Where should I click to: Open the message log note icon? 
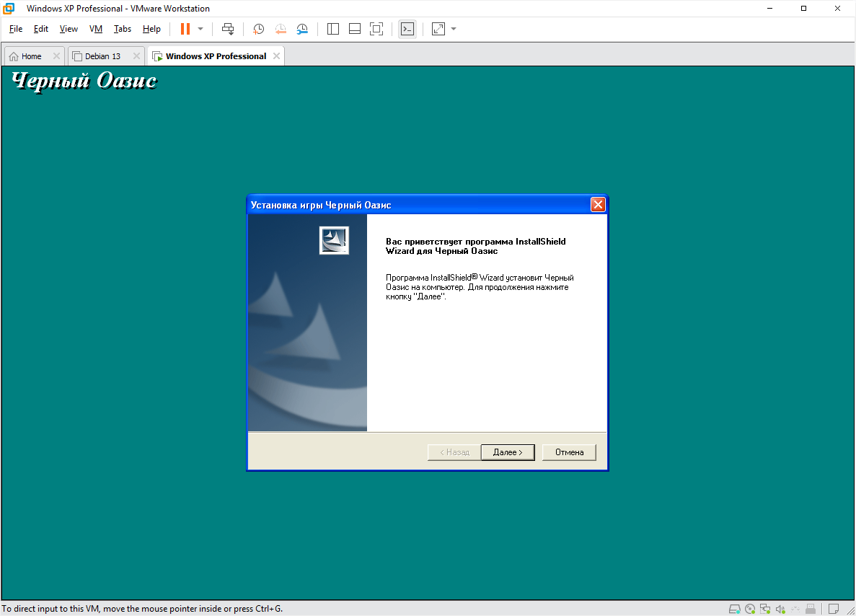click(834, 608)
